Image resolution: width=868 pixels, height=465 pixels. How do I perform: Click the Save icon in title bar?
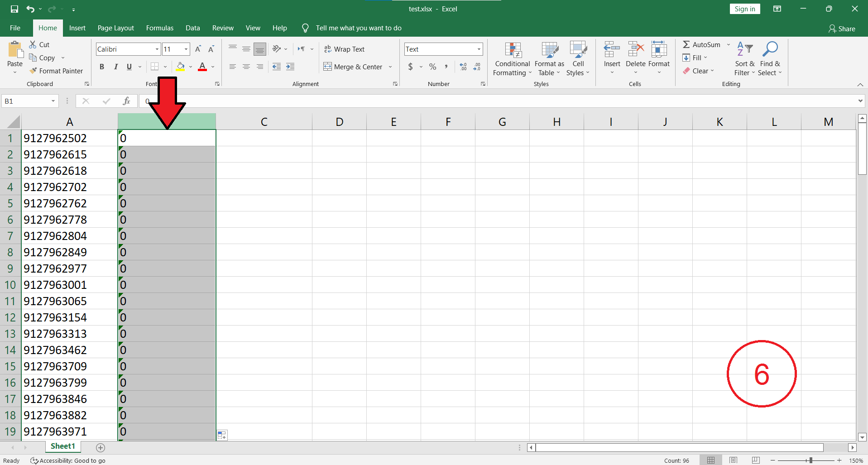point(14,9)
